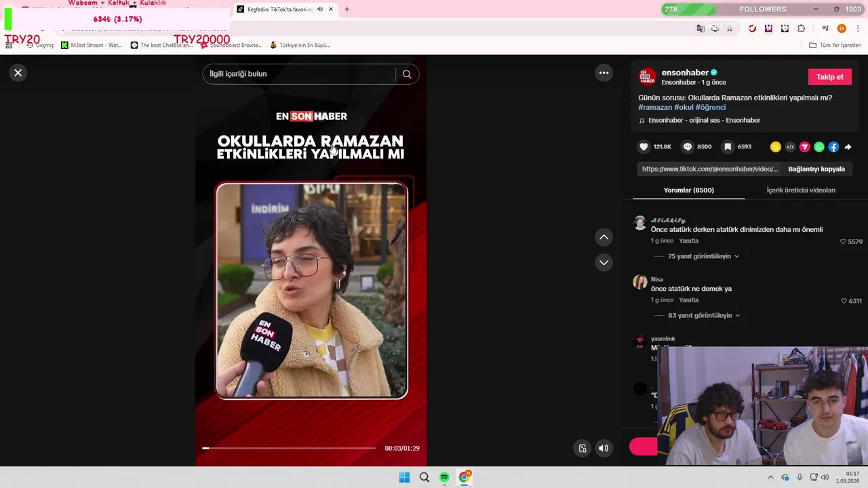
Task: Open the #okul hashtag
Action: pos(684,107)
